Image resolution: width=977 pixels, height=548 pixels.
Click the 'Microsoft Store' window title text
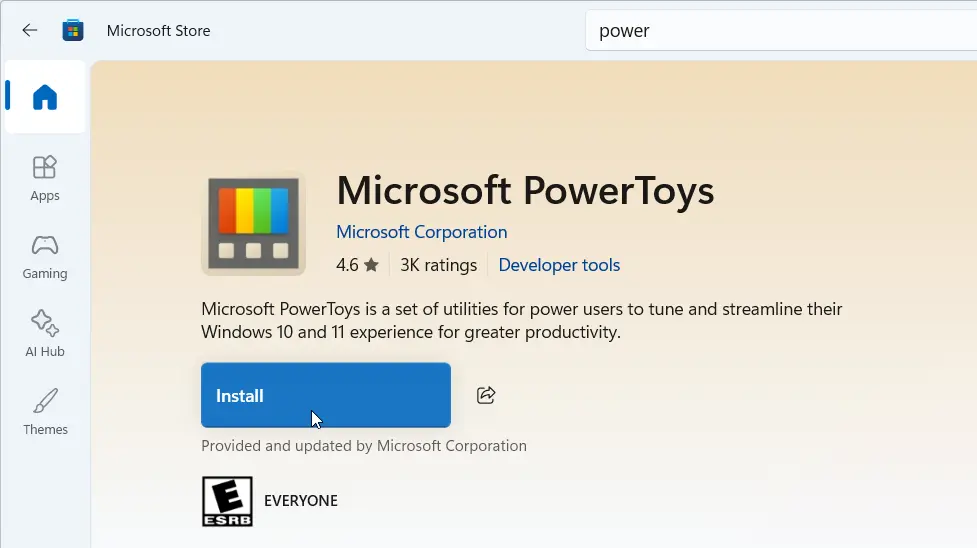(x=158, y=31)
